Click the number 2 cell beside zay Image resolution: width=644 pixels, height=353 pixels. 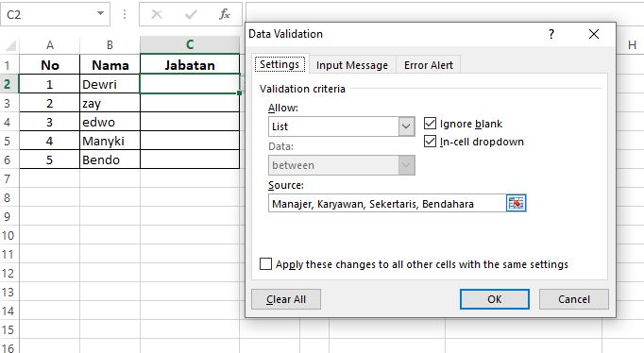50,103
